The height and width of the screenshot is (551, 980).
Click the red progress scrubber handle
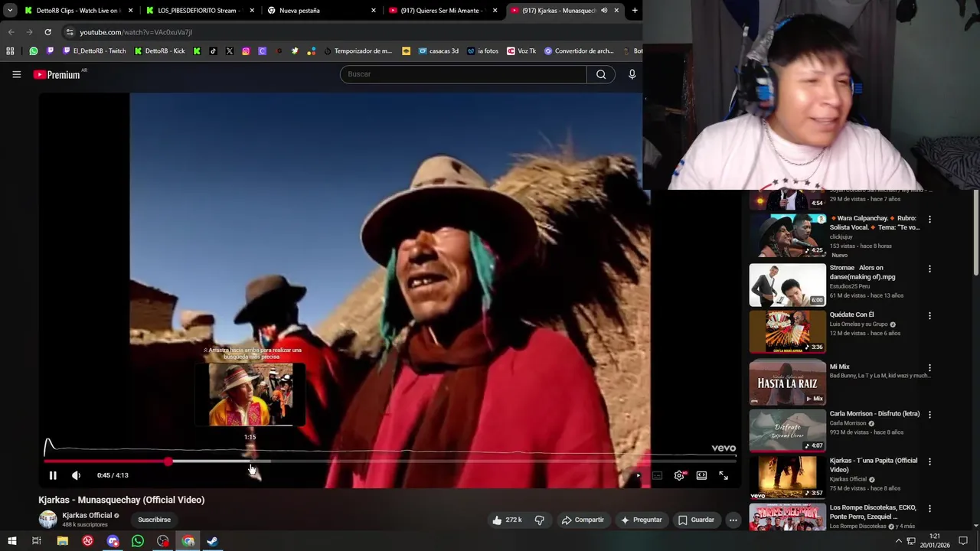[x=168, y=461]
